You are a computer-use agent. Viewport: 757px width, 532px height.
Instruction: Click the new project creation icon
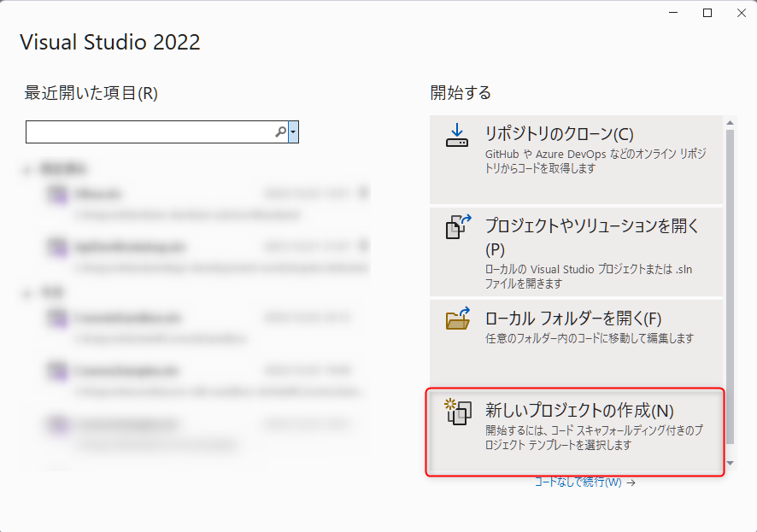coord(458,412)
